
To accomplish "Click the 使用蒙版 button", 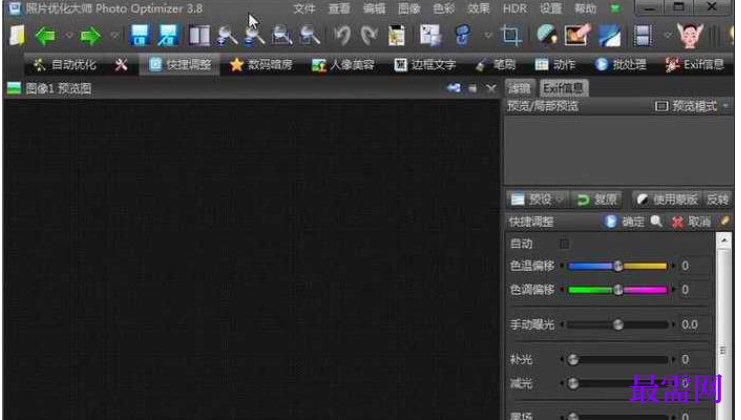I will pyautogui.click(x=667, y=200).
